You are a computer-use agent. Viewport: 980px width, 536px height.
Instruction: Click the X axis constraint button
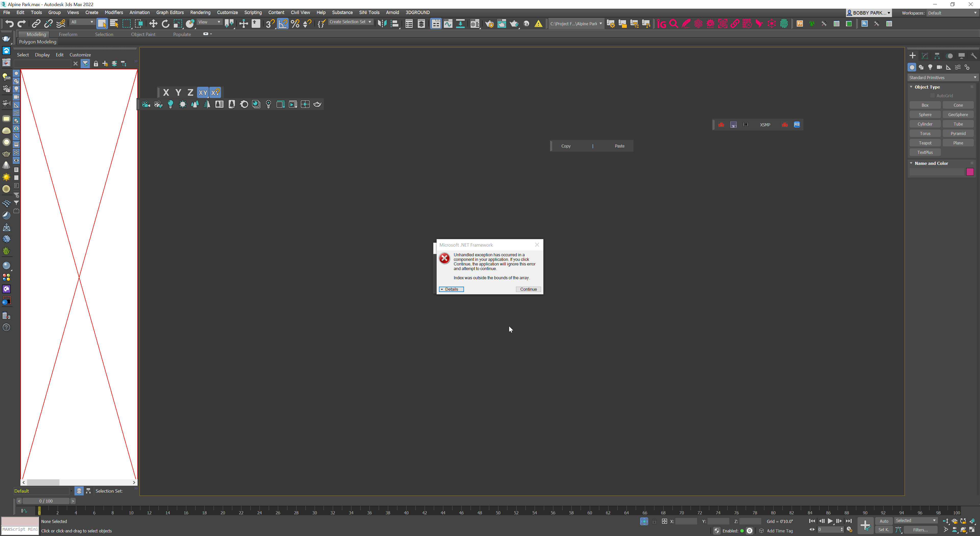click(x=166, y=92)
